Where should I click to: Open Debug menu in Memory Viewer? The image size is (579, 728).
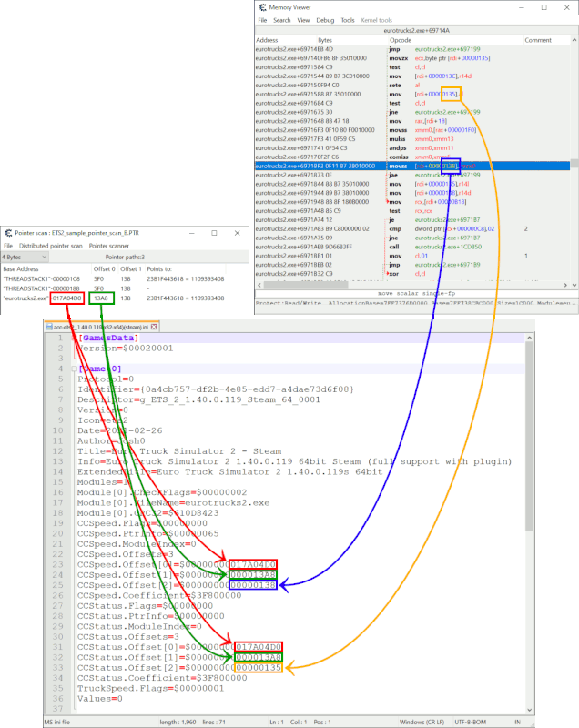[x=325, y=20]
